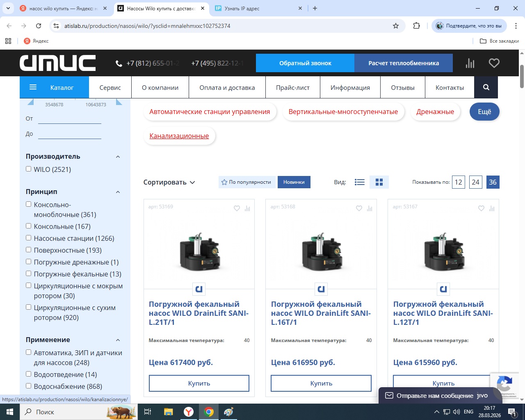Image resolution: width=525 pixels, height=420 pixels.
Task: Open Windows Start menu
Action: pyautogui.click(x=10, y=412)
